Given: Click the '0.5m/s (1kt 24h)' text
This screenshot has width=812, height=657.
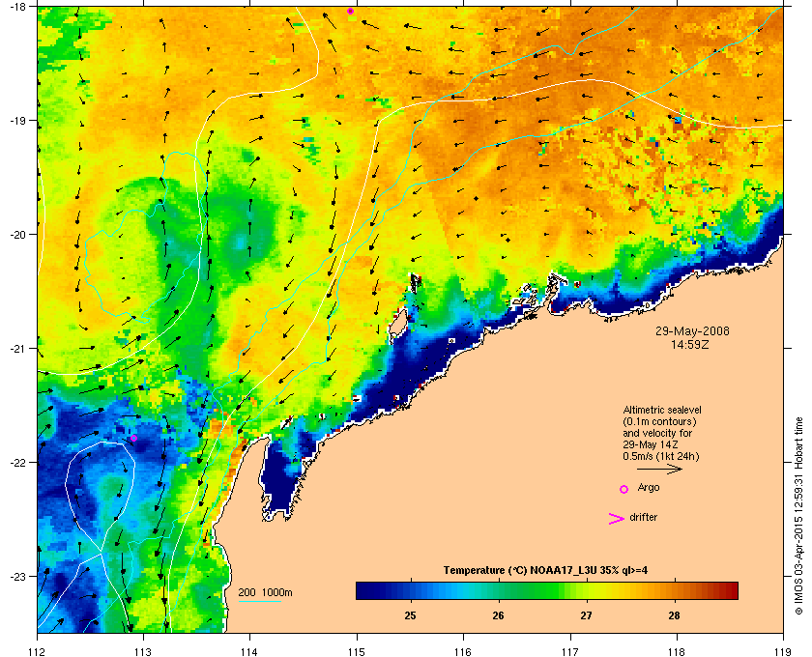Looking at the screenshot, I should 661,457.
